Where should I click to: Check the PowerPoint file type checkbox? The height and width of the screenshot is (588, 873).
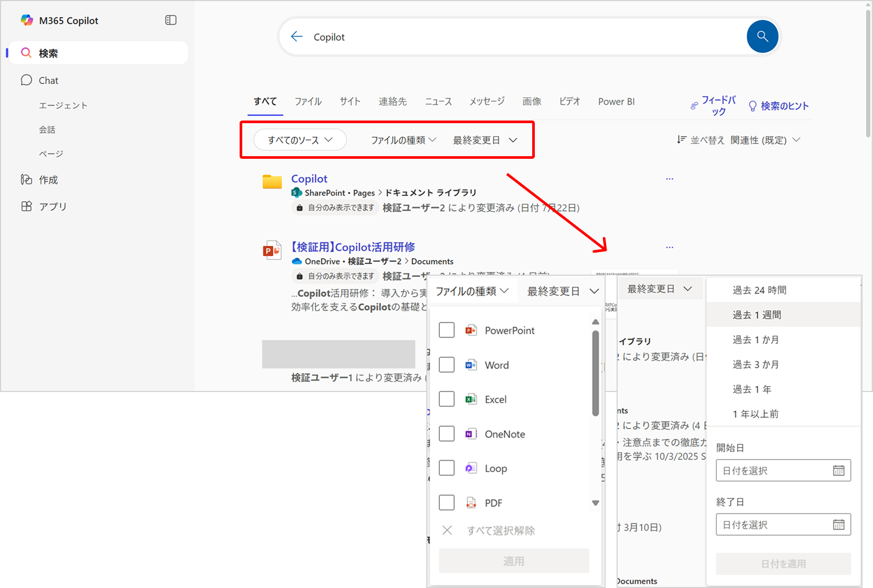pyautogui.click(x=447, y=330)
